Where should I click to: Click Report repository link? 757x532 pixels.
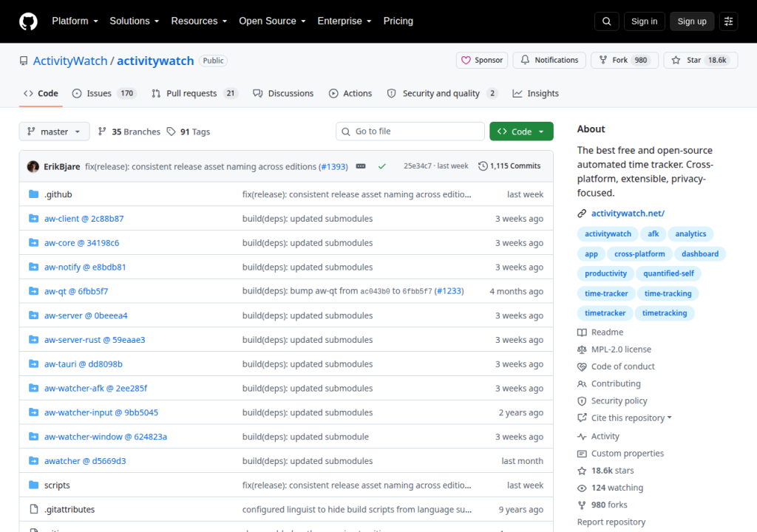click(x=611, y=522)
